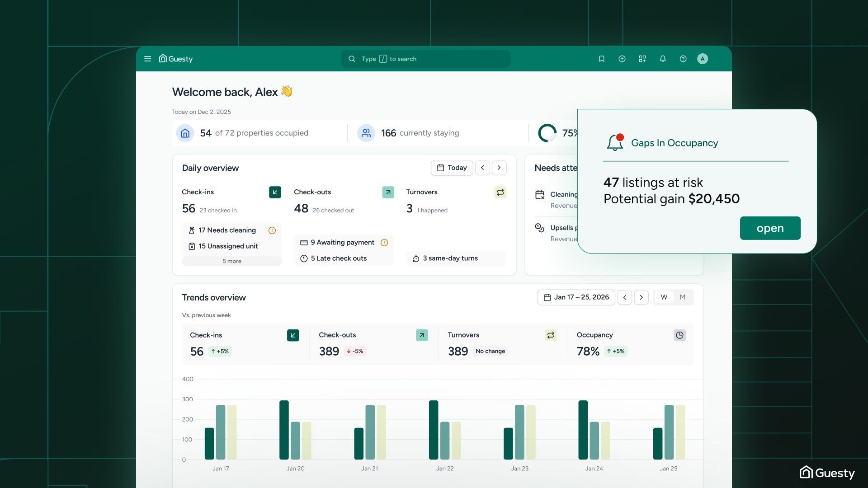This screenshot has height=488, width=868.
Task: Click the open button on occupancy alert
Action: tap(769, 228)
